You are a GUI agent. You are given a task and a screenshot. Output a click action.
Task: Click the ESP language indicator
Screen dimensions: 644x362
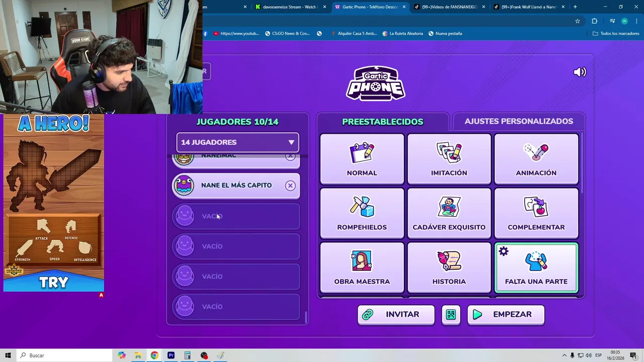[599, 355]
